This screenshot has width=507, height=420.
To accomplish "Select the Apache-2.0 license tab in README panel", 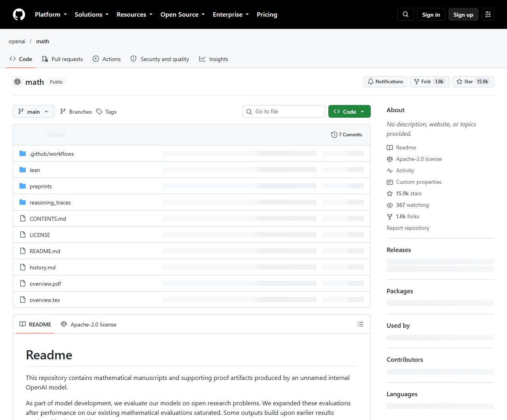I will (x=88, y=325).
